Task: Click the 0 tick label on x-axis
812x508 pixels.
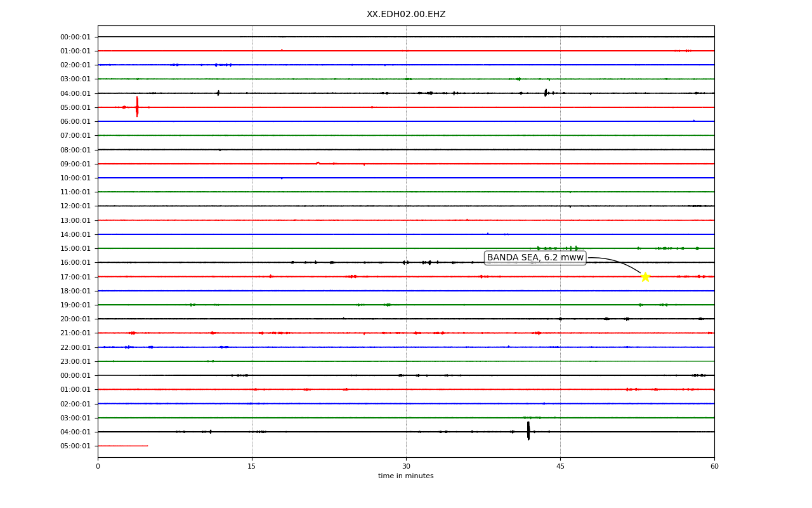Action: point(98,467)
